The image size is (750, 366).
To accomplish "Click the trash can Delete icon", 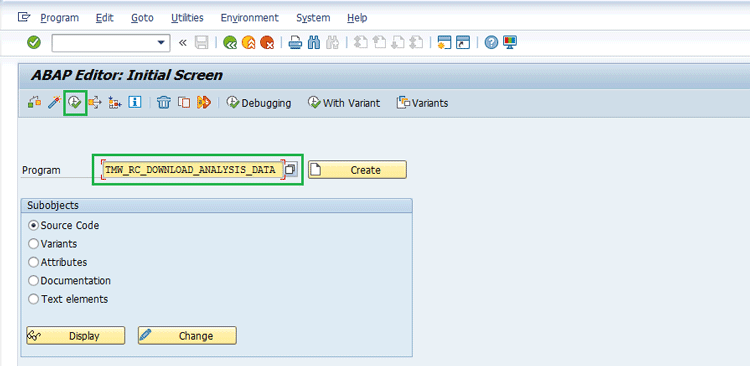I will 164,102.
